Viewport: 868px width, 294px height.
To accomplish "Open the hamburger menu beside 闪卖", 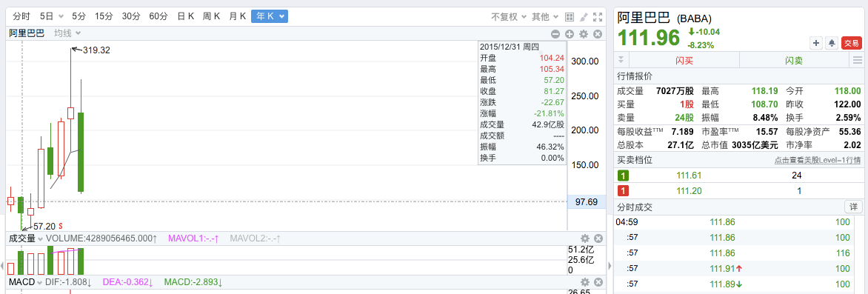I will coord(858,60).
